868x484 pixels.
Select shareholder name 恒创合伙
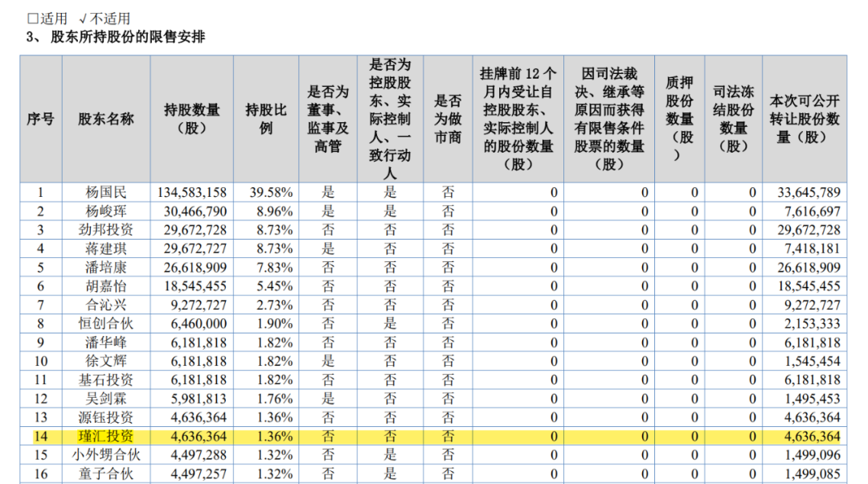[106, 324]
